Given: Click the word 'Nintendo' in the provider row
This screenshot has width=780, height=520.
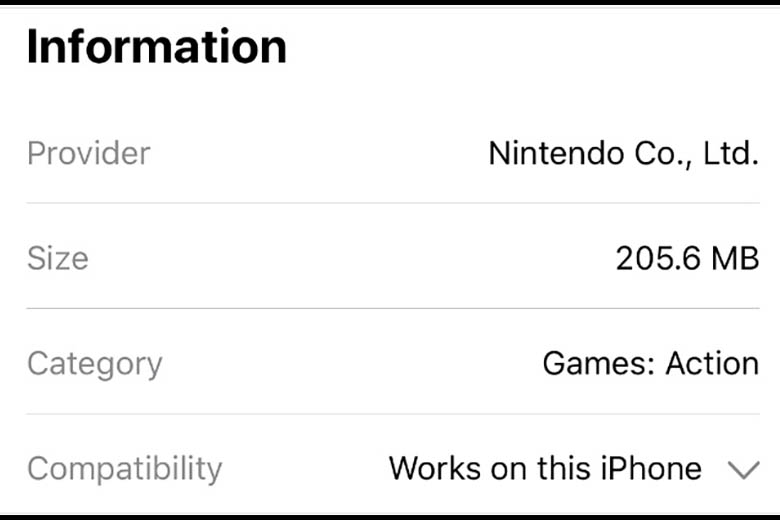Looking at the screenshot, I should [556, 153].
